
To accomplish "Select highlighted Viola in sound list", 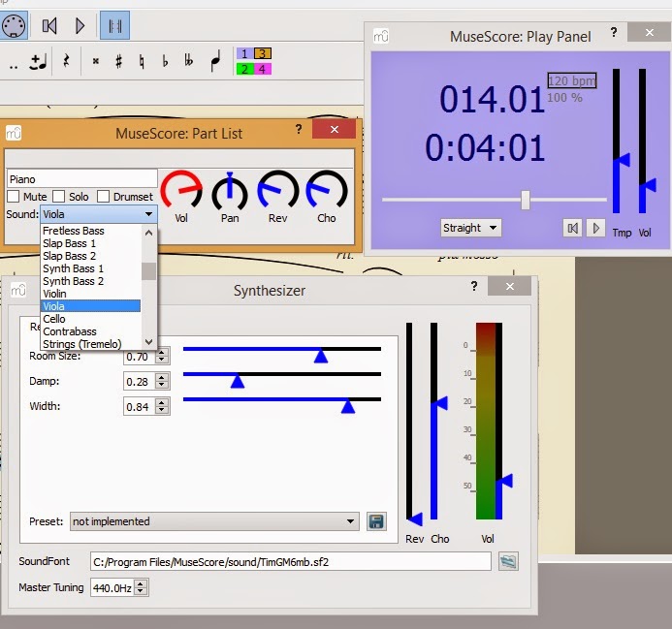I will 90,306.
